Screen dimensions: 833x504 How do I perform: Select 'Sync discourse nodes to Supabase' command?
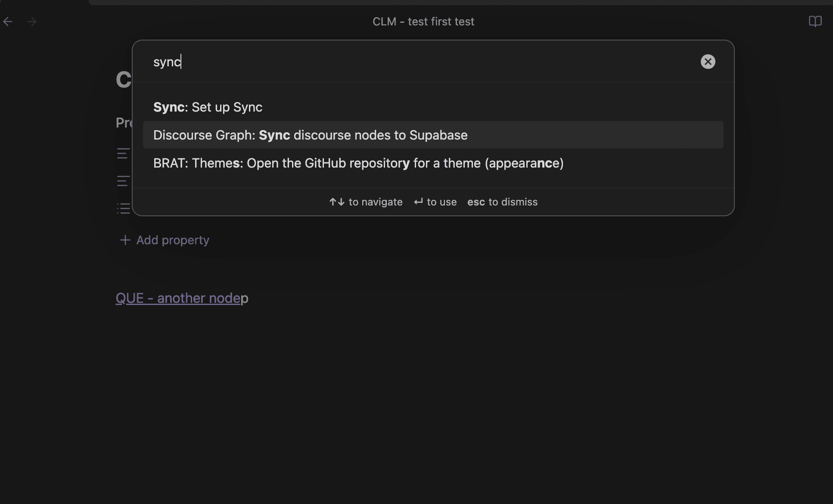point(310,135)
